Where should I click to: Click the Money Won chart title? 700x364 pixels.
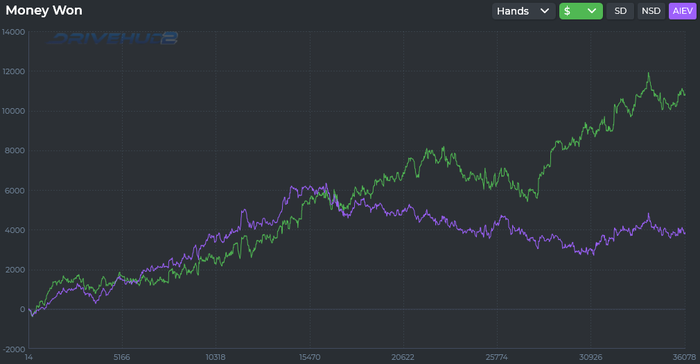pyautogui.click(x=44, y=10)
